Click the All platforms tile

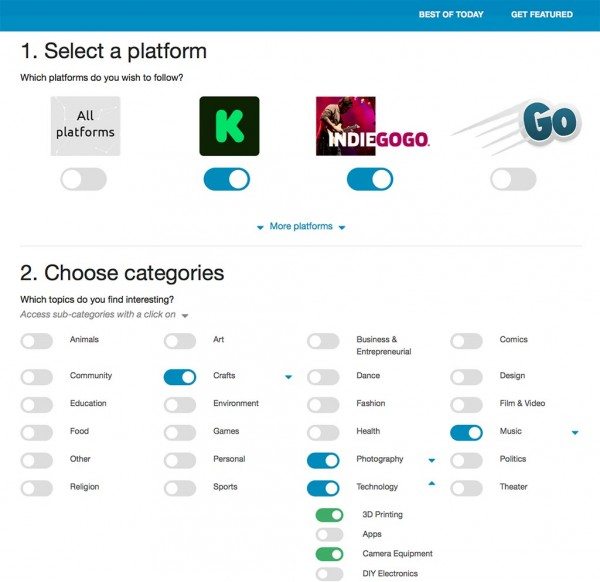coord(85,126)
